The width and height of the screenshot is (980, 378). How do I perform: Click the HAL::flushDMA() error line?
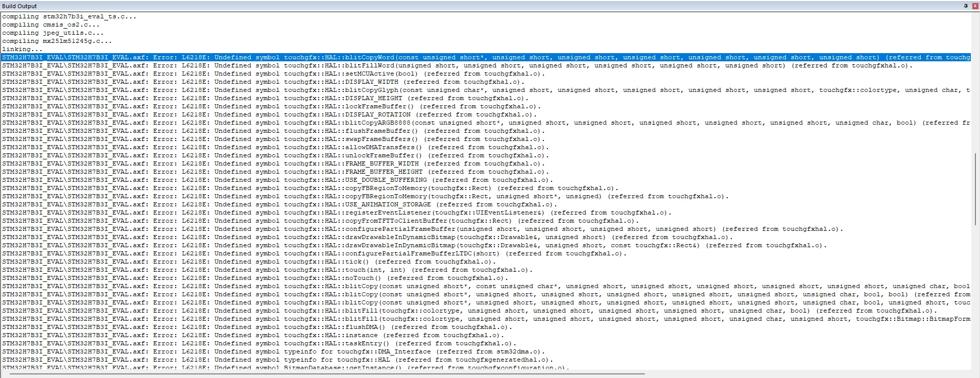(x=257, y=327)
